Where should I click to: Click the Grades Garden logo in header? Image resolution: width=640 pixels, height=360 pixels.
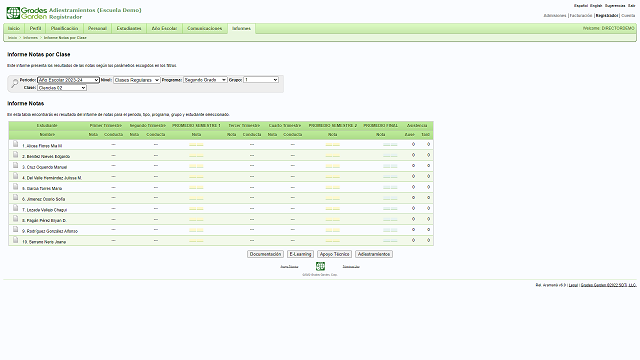point(27,13)
